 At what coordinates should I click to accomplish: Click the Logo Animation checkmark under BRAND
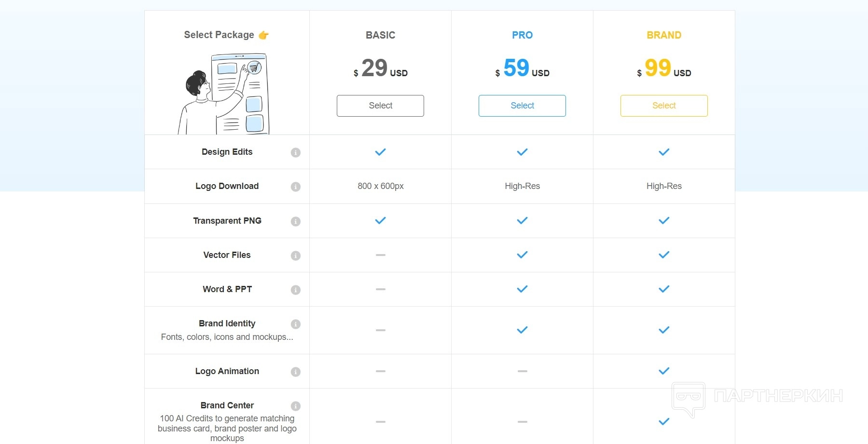pos(664,371)
